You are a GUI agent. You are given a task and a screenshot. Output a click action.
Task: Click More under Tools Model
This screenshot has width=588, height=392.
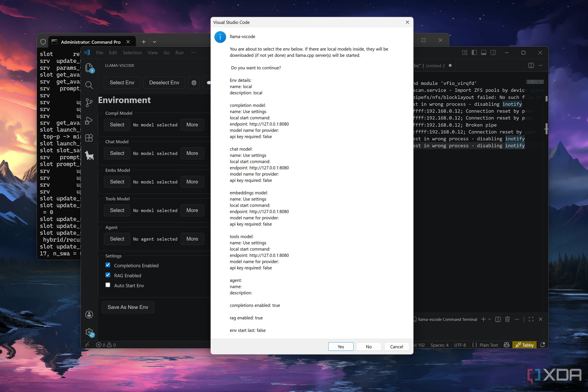[x=192, y=210]
